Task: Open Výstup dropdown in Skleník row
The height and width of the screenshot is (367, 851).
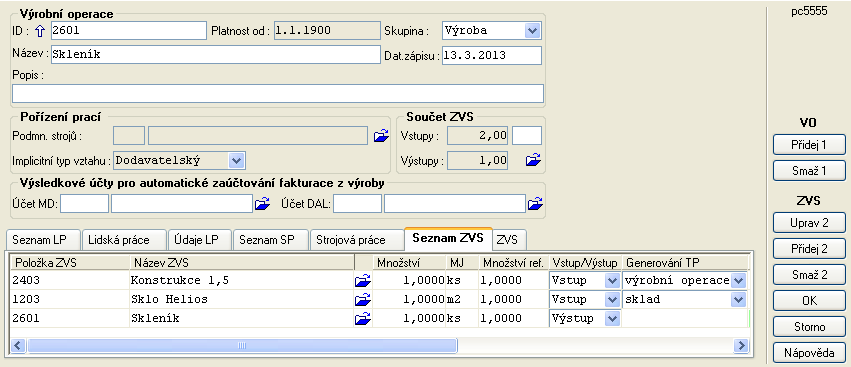Action: 612,318
